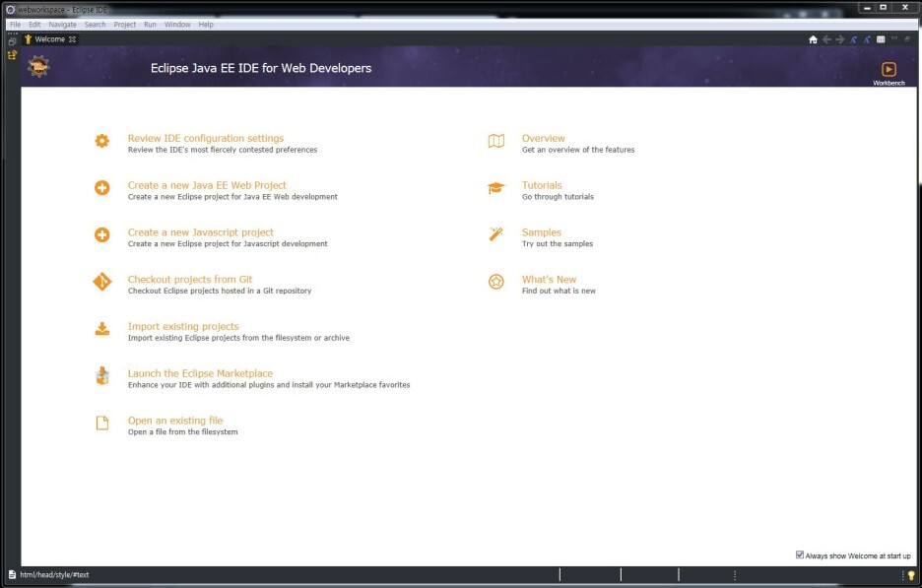
Task: Click text 'Go through tutorials'
Action: click(x=558, y=197)
